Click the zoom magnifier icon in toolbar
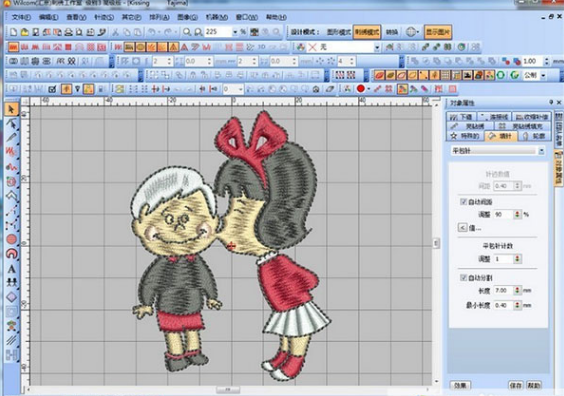The width and height of the screenshot is (564, 396). (187, 32)
